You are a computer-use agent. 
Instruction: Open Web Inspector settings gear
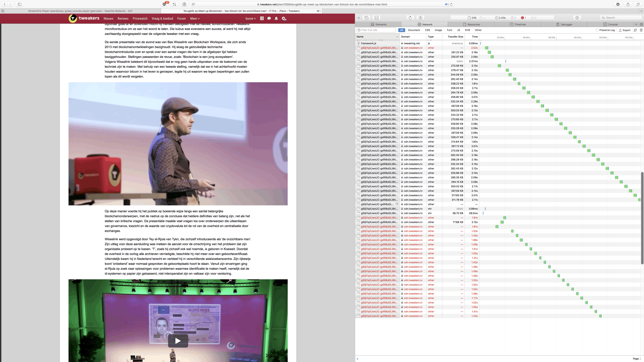tap(641, 24)
